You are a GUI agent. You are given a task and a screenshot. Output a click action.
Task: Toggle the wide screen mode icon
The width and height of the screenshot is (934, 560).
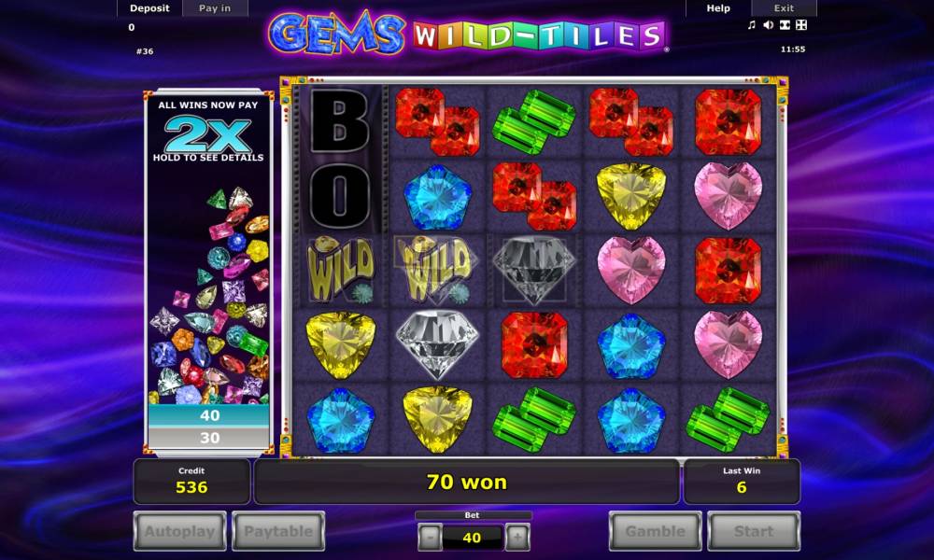click(x=785, y=24)
